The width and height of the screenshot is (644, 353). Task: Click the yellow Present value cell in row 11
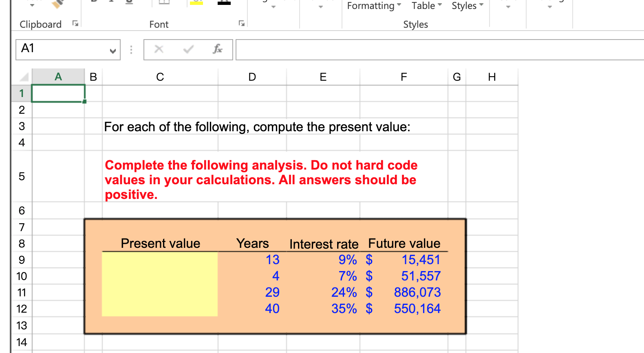click(160, 292)
